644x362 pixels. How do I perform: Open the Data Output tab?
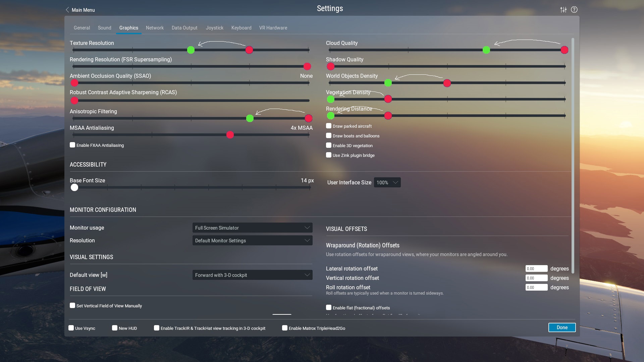click(184, 28)
